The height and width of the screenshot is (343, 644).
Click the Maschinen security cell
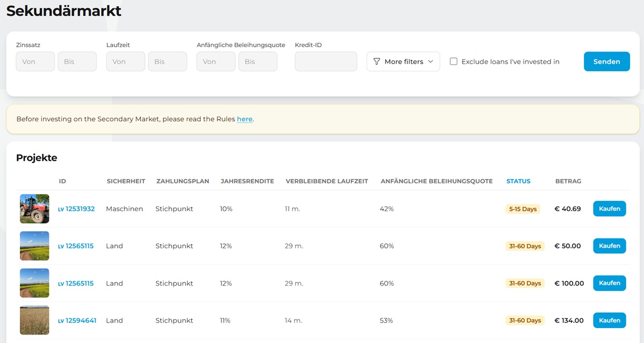125,209
